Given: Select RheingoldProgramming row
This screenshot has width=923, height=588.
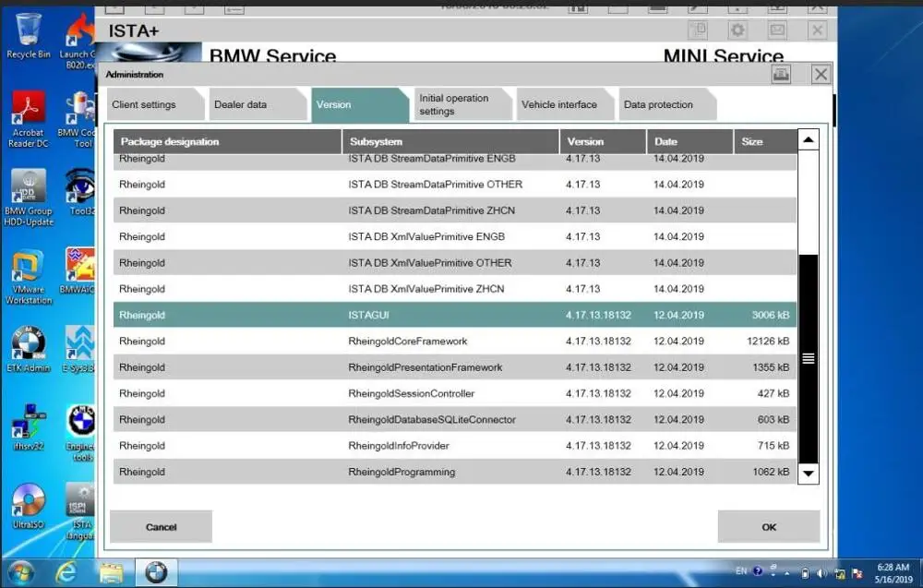Looking at the screenshot, I should coord(454,472).
